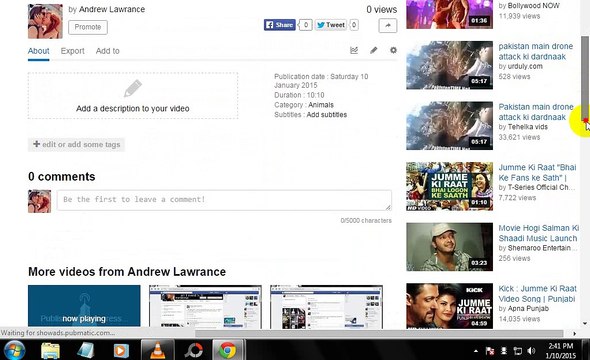The width and height of the screenshot is (590, 360).
Task: Open the Animals category link
Action: coord(321,105)
